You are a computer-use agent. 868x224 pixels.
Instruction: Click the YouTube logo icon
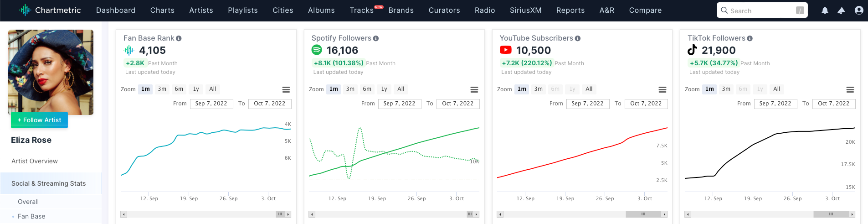point(505,50)
